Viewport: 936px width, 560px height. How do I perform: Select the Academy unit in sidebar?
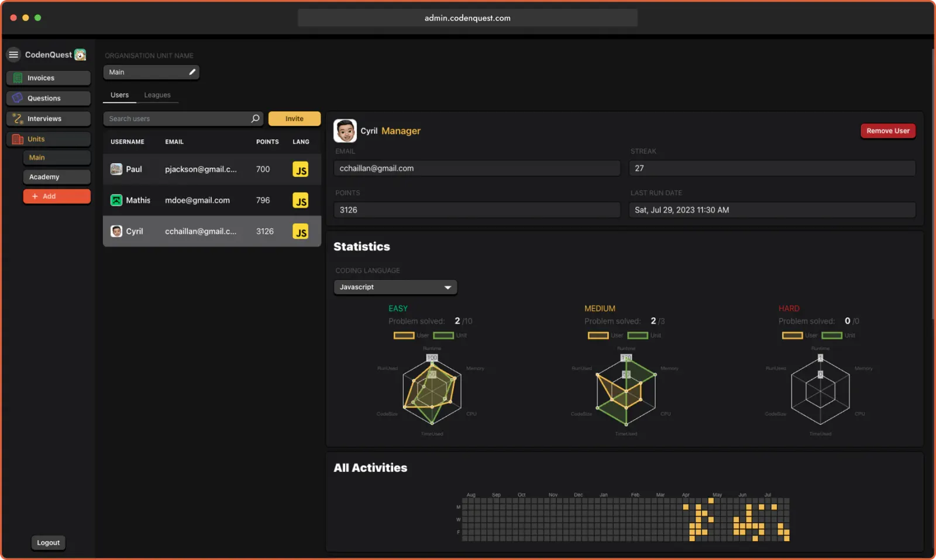57,177
